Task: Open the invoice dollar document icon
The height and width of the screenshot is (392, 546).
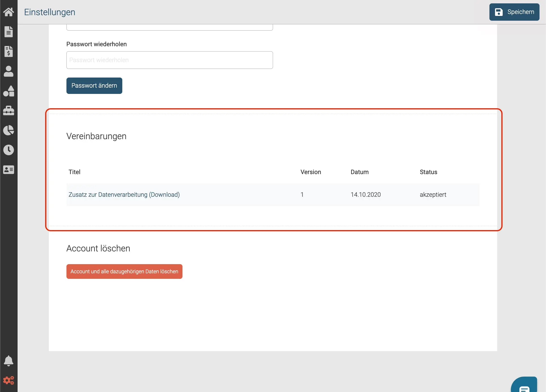Action: click(9, 51)
